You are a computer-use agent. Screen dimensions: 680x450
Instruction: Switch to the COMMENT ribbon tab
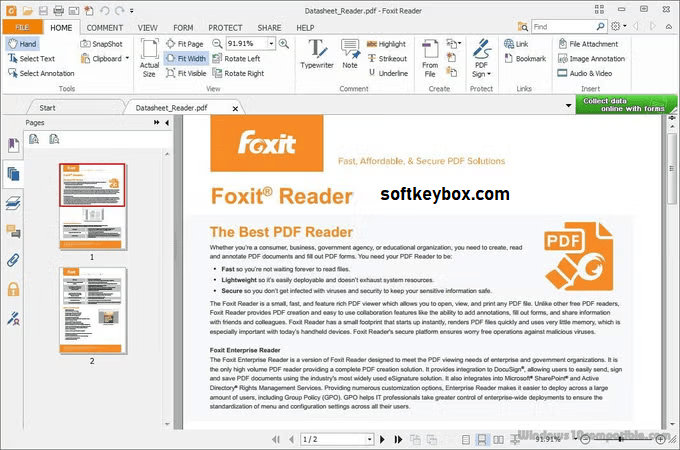coord(105,28)
